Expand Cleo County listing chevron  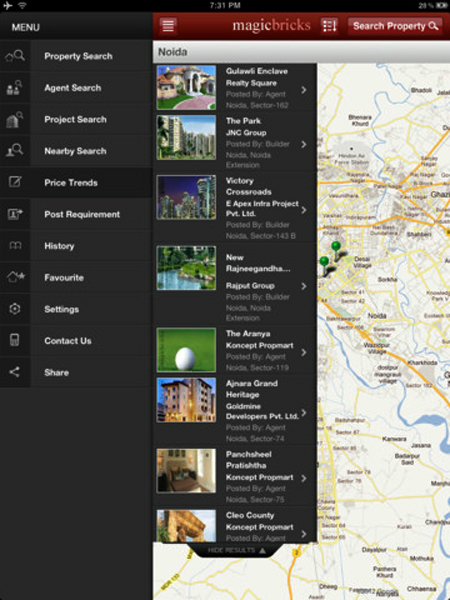click(x=304, y=534)
